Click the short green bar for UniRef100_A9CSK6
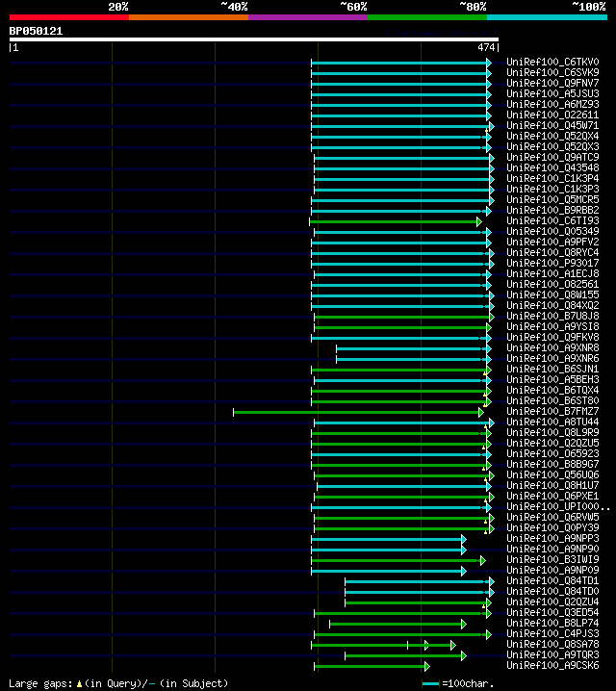Image resolution: width=616 pixels, height=691 pixels. pos(372,666)
